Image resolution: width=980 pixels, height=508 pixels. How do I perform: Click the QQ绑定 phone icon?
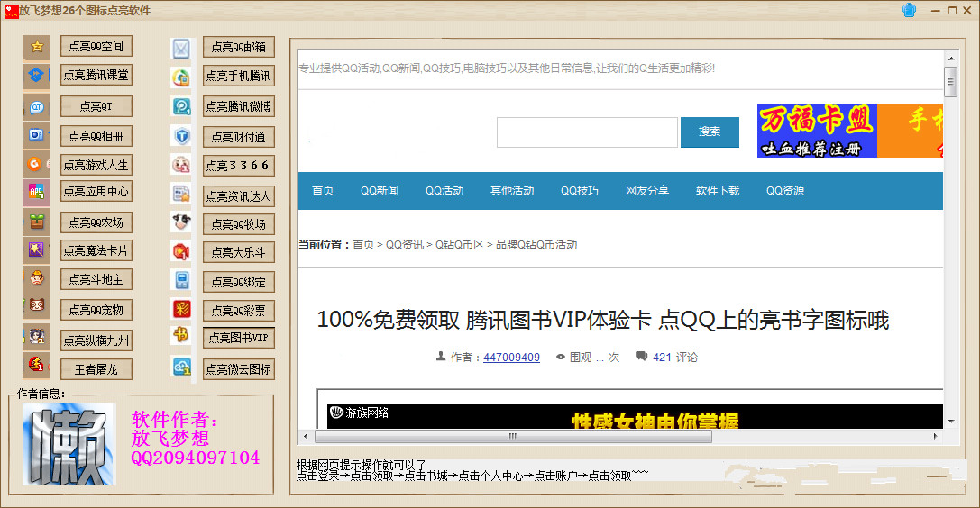[x=181, y=279]
